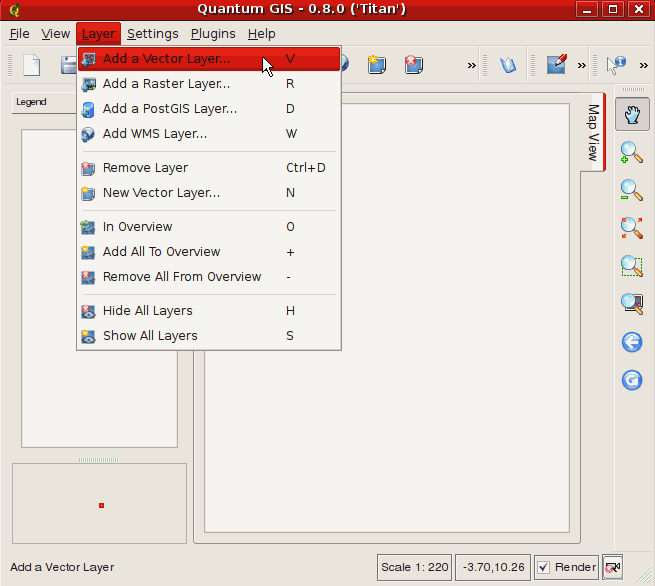Choose Show All Layers entry
The width and height of the screenshot is (655, 586).
(209, 335)
